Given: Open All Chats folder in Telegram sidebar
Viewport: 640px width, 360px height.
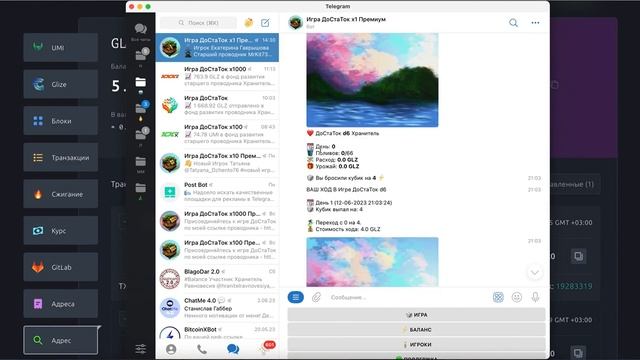Looking at the screenshot, I should coord(141,32).
